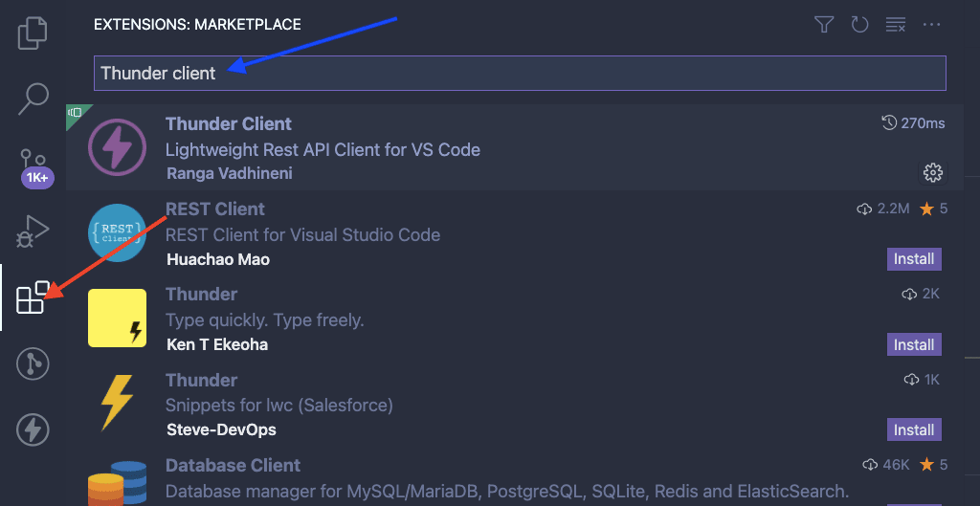Image resolution: width=980 pixels, height=506 pixels.
Task: Open Source Control with 1K+ badge
Action: point(35,167)
